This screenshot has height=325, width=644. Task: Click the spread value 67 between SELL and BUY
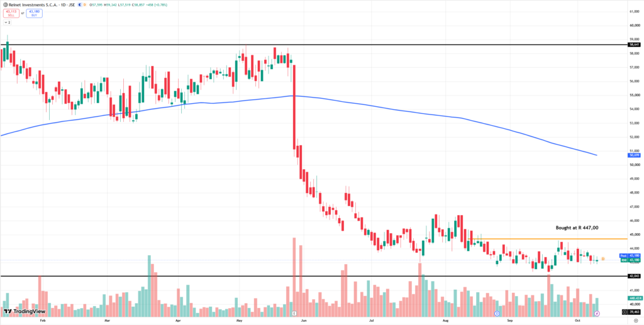tap(23, 13)
